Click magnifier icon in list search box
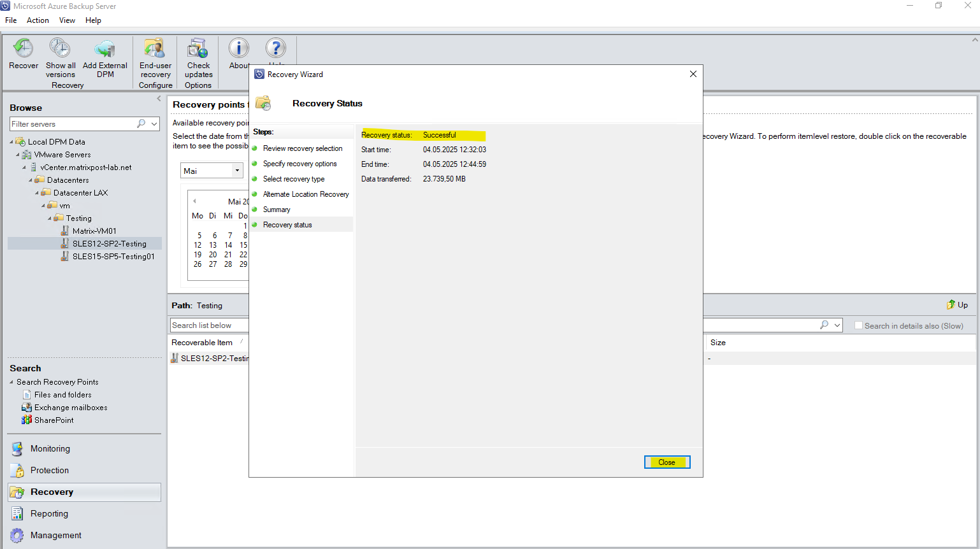This screenshot has width=980, height=549. pyautogui.click(x=824, y=325)
